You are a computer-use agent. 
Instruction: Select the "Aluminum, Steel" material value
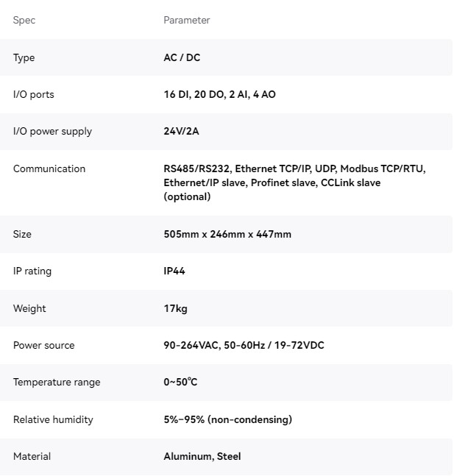[x=202, y=457]
